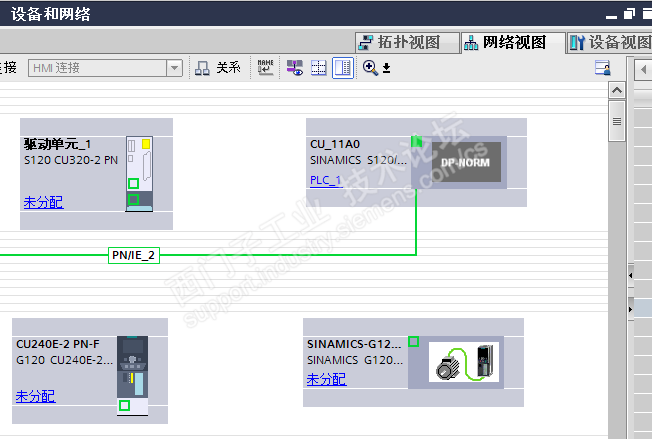Click the green port on CU240E-2 PN-F
This screenshot has width=652, height=439.
click(x=124, y=405)
